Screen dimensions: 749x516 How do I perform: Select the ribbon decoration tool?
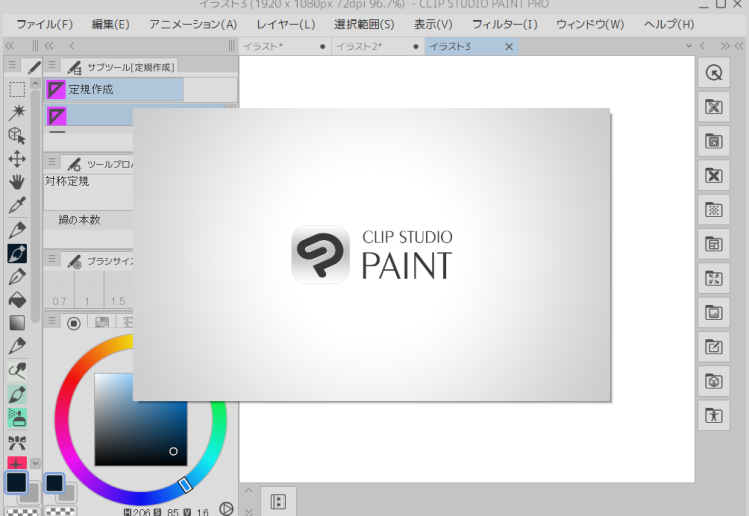pyautogui.click(x=17, y=443)
